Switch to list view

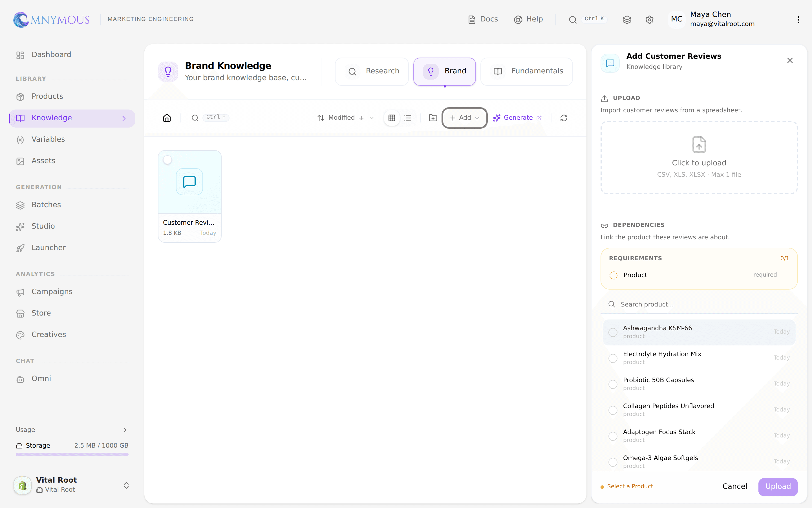pyautogui.click(x=408, y=118)
